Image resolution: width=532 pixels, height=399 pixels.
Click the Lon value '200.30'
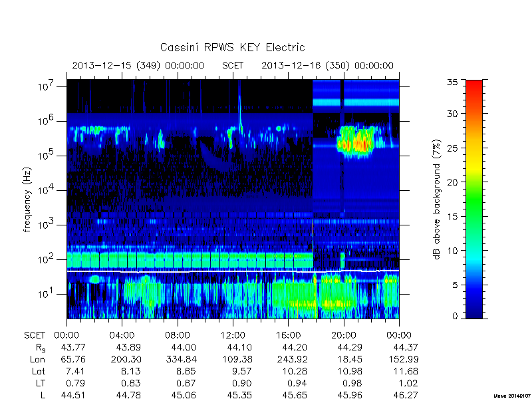coord(126,359)
